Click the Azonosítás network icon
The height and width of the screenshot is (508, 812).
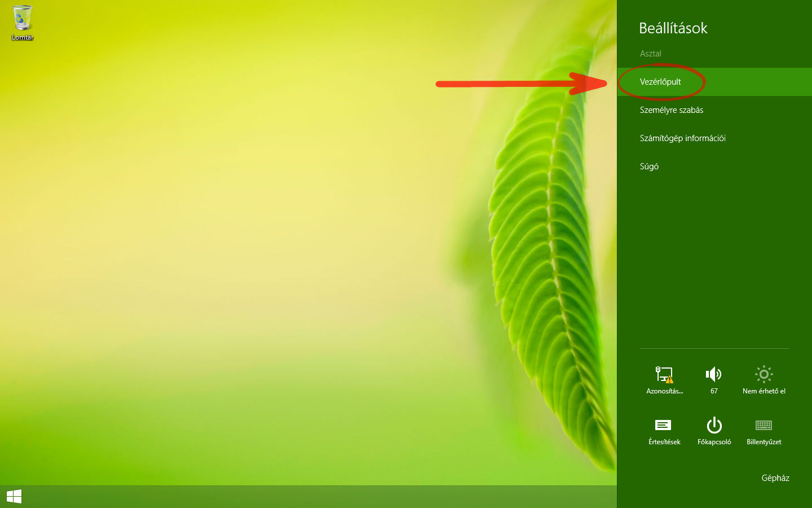pos(663,375)
